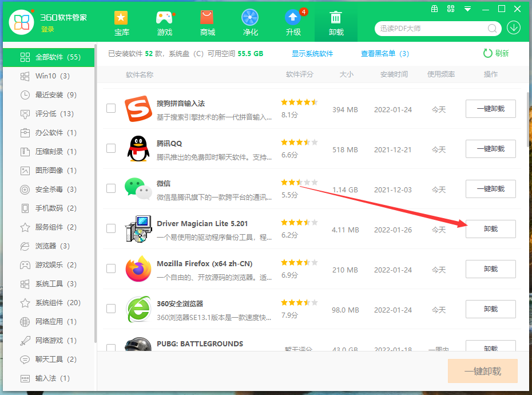The height and width of the screenshot is (395, 532).
Task: Uninstall Mozilla Firefox with 卸载 button
Action: point(491,269)
